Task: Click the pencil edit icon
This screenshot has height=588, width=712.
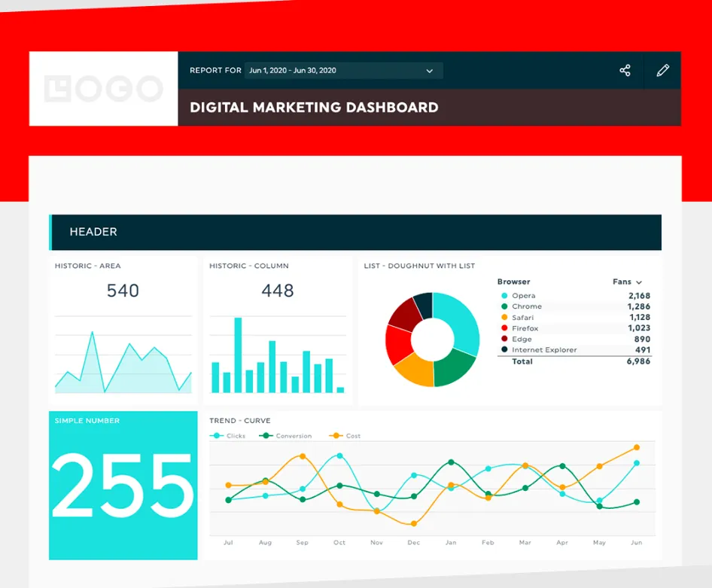Action: (662, 70)
